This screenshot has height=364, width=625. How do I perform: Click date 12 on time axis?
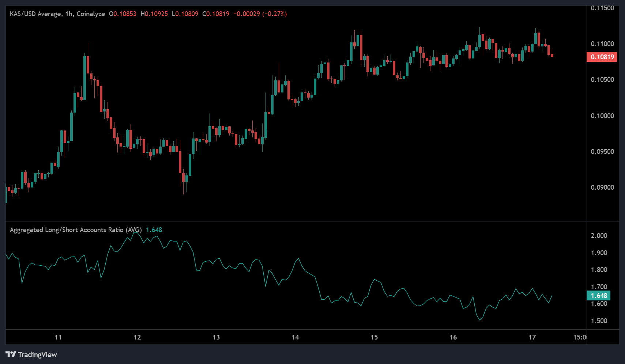137,337
